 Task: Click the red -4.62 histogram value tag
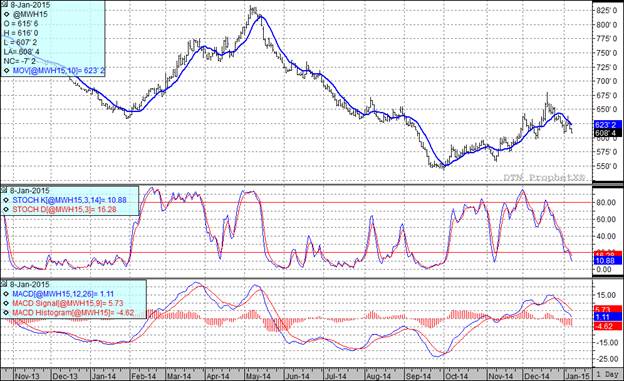(x=607, y=326)
